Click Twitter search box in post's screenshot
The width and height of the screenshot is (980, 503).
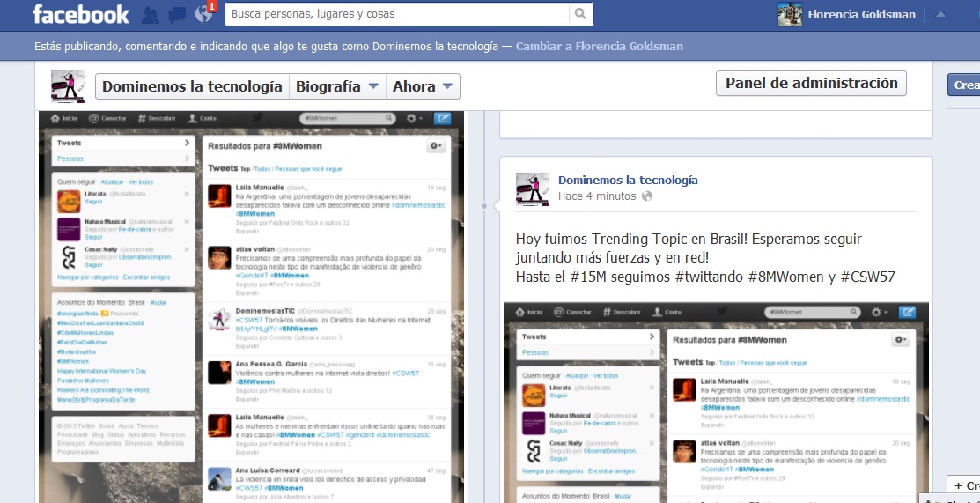click(x=813, y=311)
